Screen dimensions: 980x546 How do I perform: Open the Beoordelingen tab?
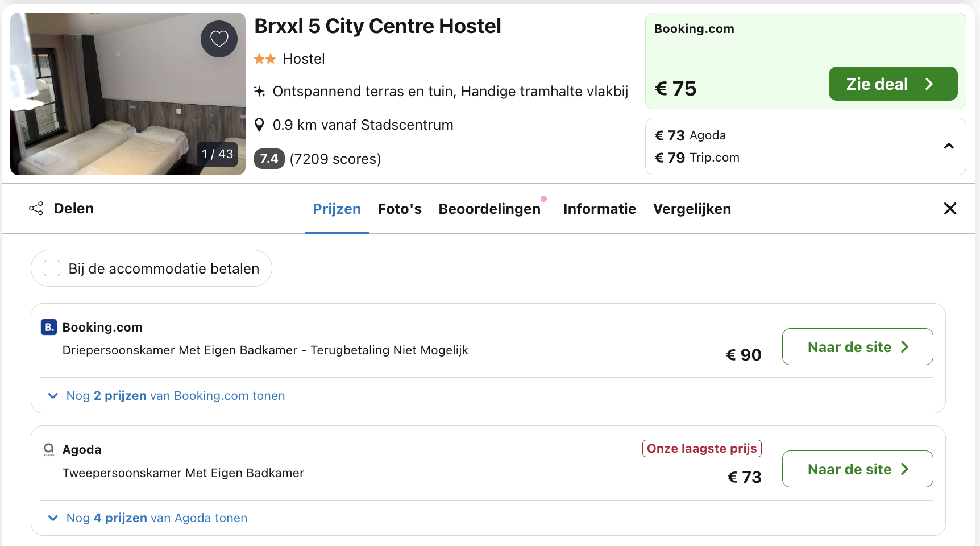click(490, 209)
